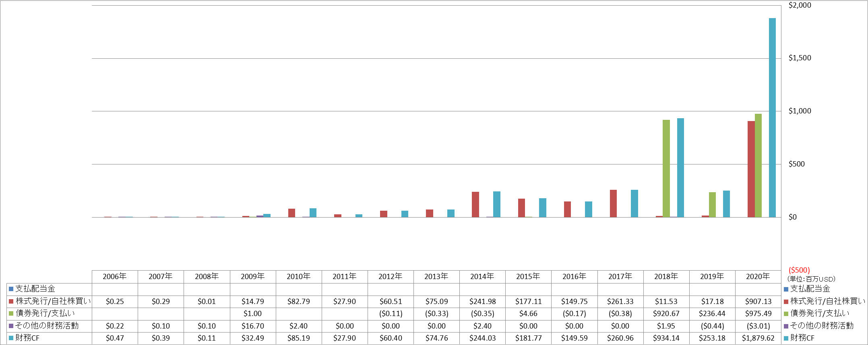Viewport: 868px width, 345px height.
Task: Click the $4.66 cell under 2015年
Action: pos(528,314)
